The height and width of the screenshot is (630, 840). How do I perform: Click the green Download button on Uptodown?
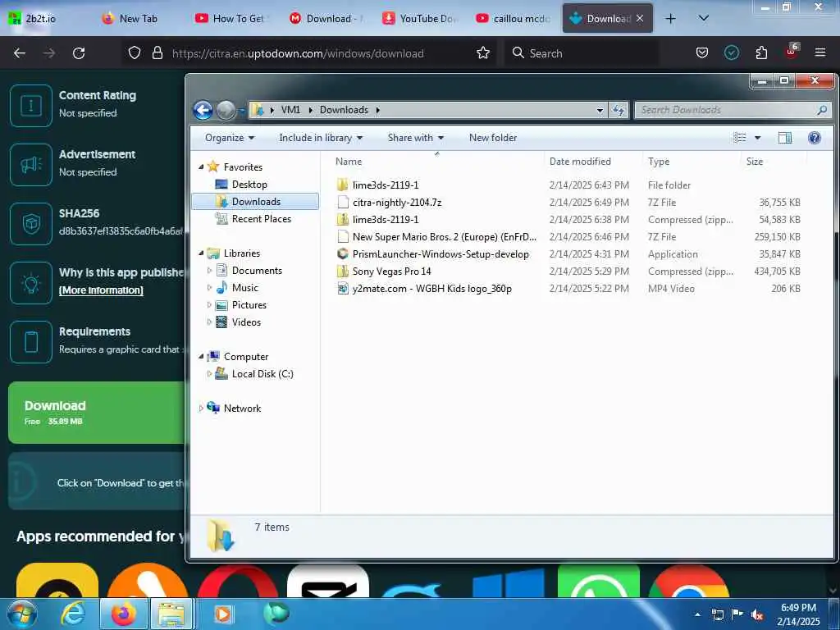pos(97,413)
